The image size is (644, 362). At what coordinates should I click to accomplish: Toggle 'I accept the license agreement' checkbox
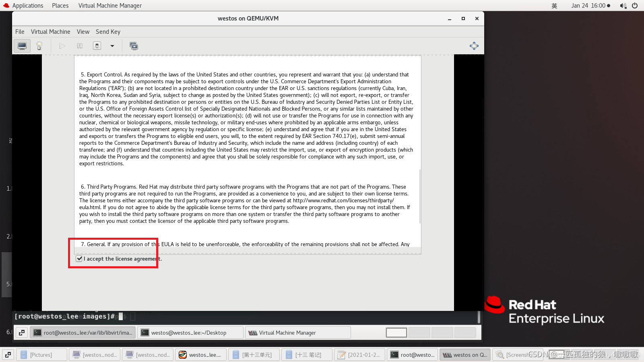(79, 259)
